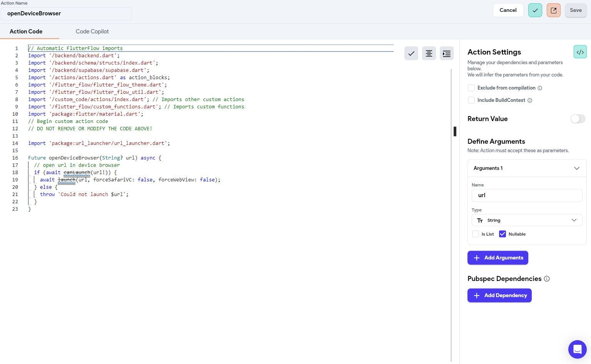
Task: Click the Action Name input field
Action: (x=66, y=13)
